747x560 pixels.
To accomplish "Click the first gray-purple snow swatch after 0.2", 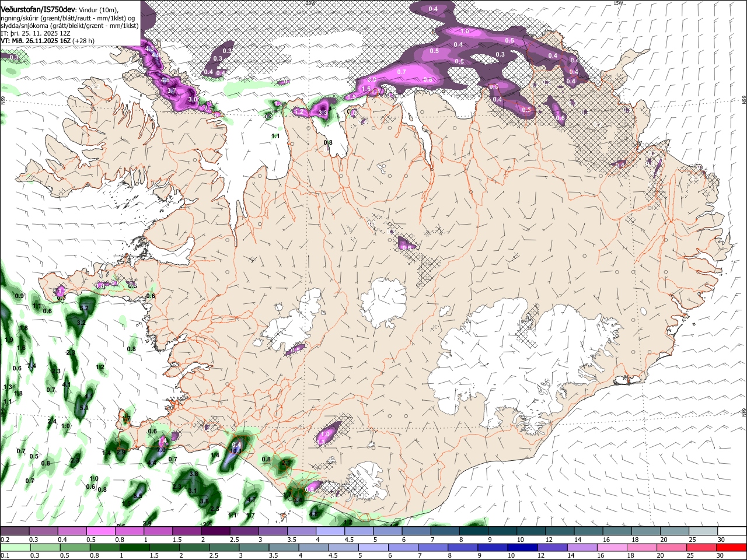I will pyautogui.click(x=15, y=531).
